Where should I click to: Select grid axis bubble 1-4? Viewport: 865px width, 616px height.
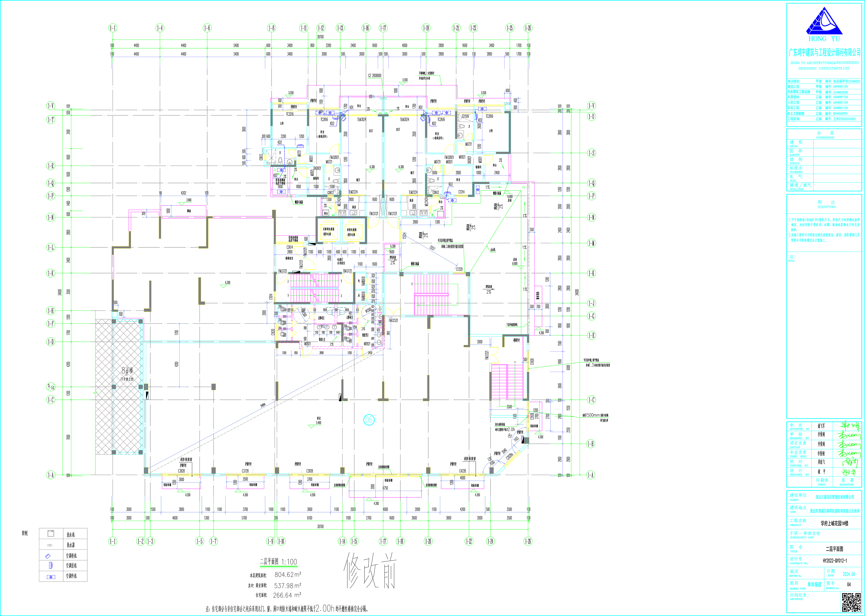[x=160, y=28]
